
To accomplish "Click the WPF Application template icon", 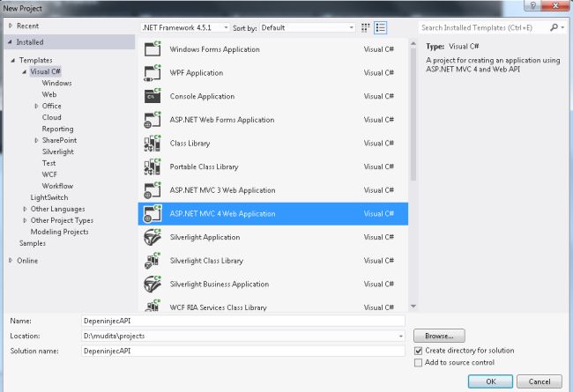I will 153,72.
